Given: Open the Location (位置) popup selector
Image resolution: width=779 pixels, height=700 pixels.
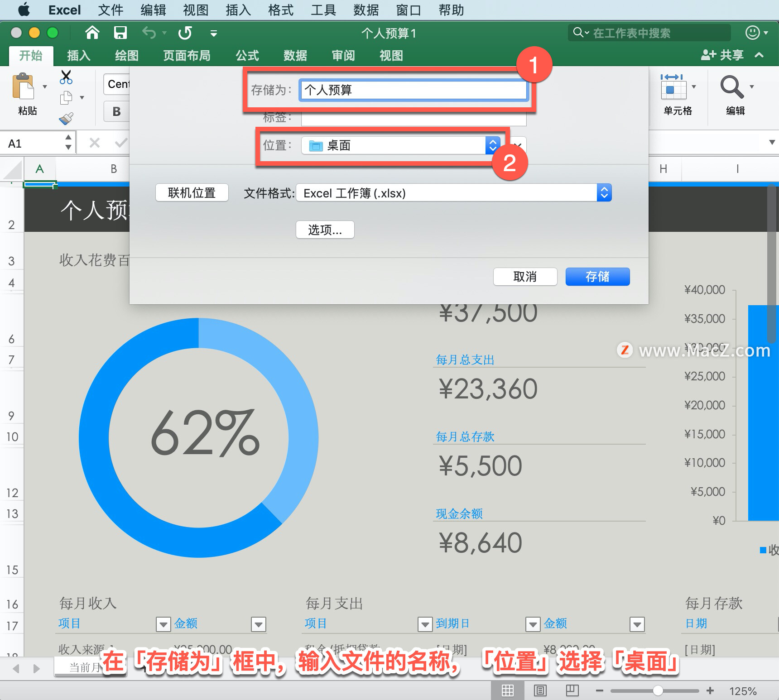Looking at the screenshot, I should point(401,145).
